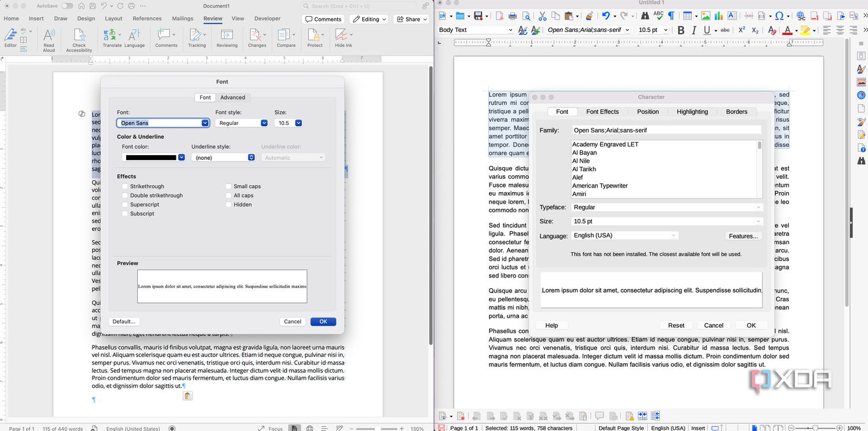Viewport: 868px width, 431px height.
Task: Click the Home icon in Word's title bar
Action: coord(80,6)
